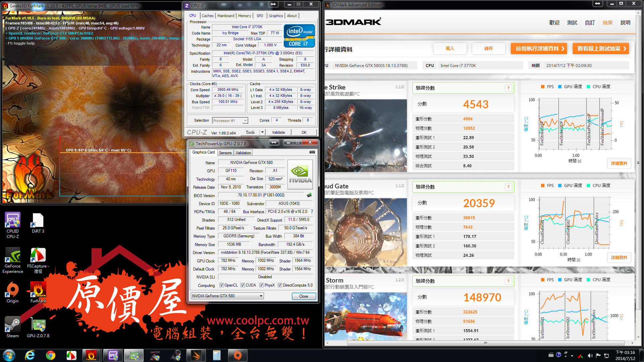Viewport: 644px width, 362px height.
Task: Switch to 3DMark via its taskbar button
Action: click(196, 355)
